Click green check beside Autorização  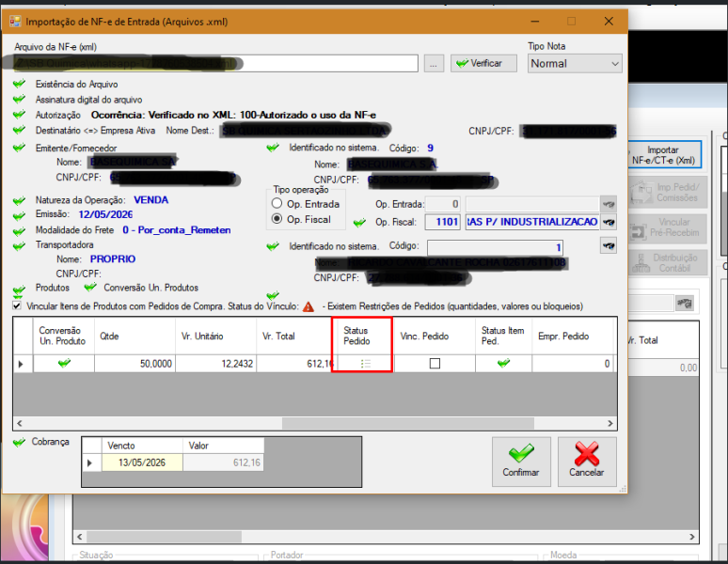(x=19, y=114)
